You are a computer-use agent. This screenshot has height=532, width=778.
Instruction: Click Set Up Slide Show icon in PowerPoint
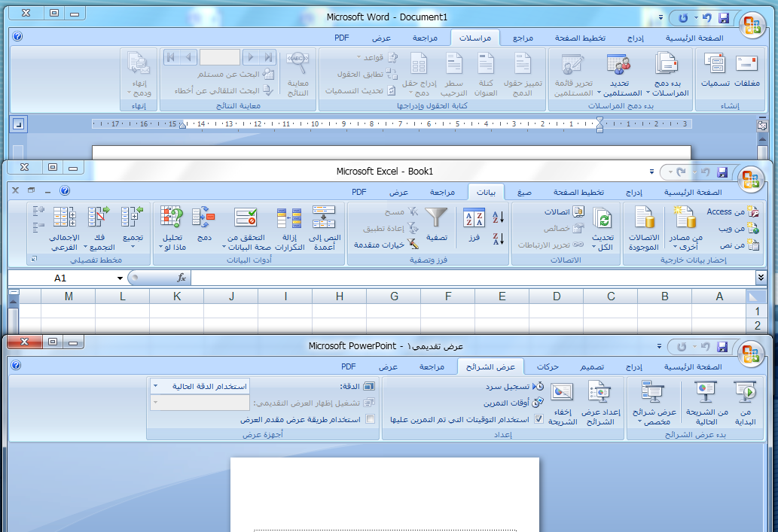pos(599,392)
